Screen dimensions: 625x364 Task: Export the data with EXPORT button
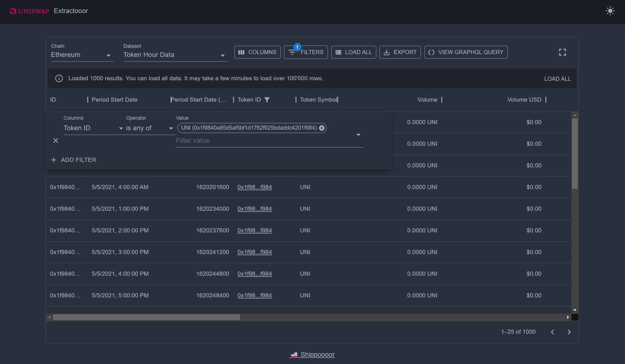pos(400,52)
